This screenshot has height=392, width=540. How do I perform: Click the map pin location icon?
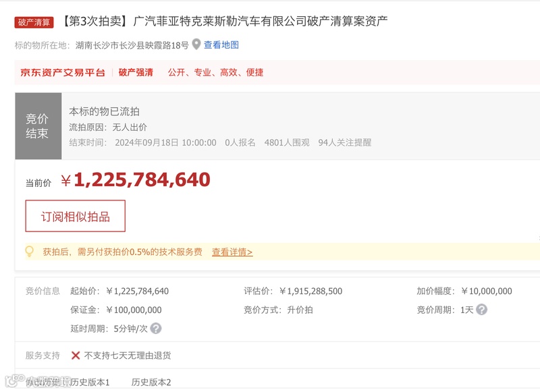(196, 45)
